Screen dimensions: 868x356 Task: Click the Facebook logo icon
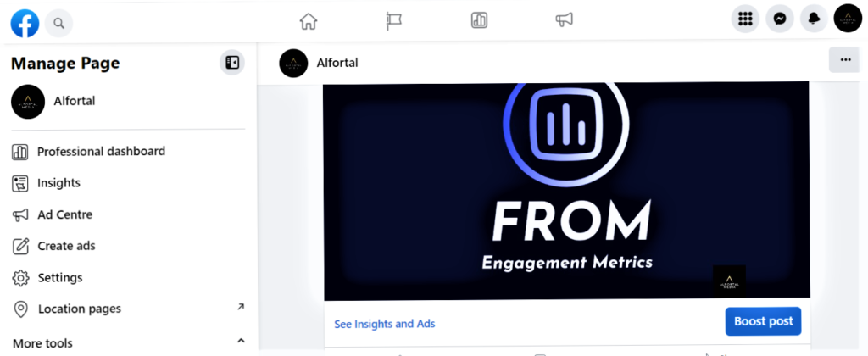tap(25, 23)
